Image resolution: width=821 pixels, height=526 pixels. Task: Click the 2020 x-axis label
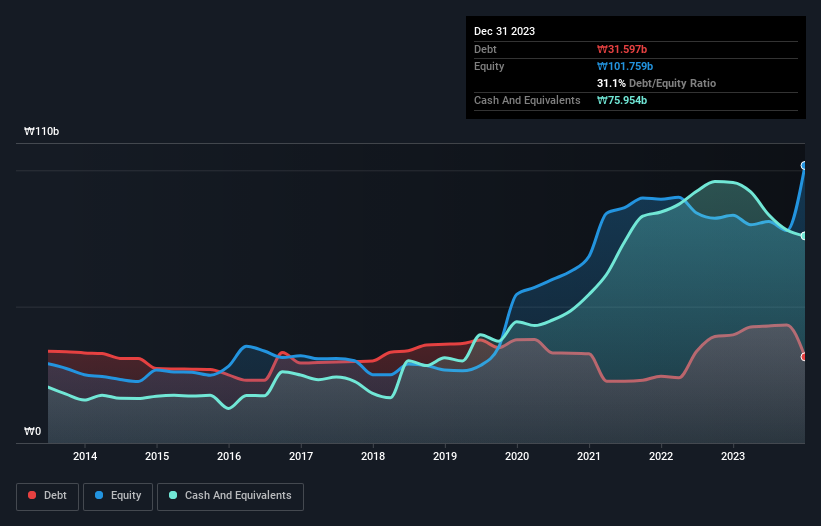tap(517, 456)
